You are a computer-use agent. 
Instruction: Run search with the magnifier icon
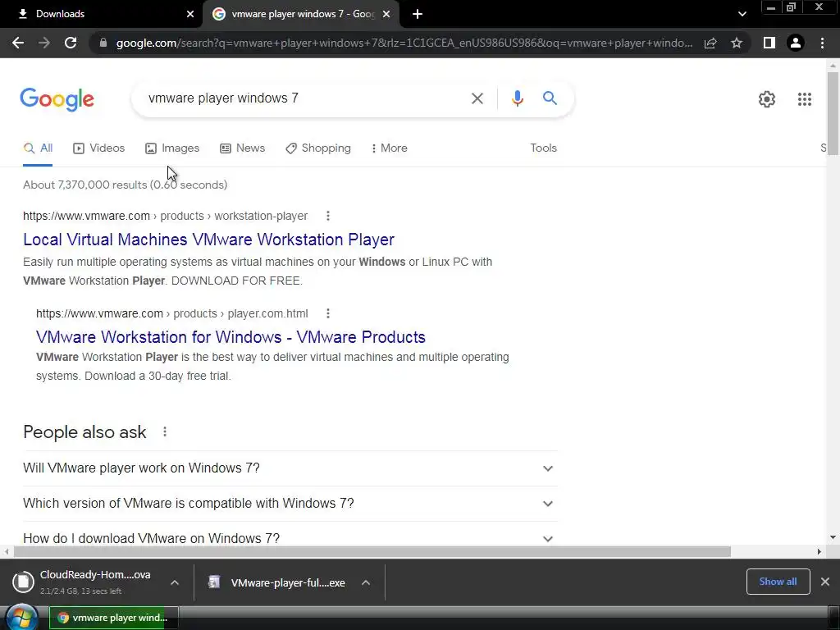[x=550, y=98]
